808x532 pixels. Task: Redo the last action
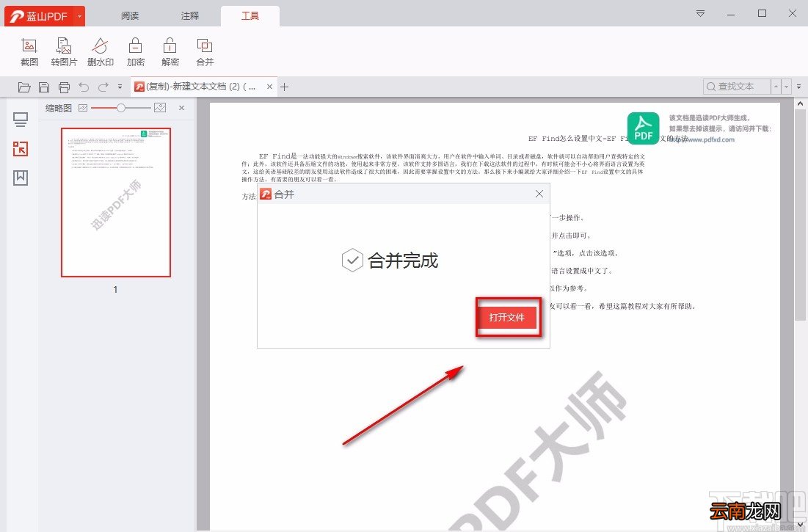tap(103, 87)
